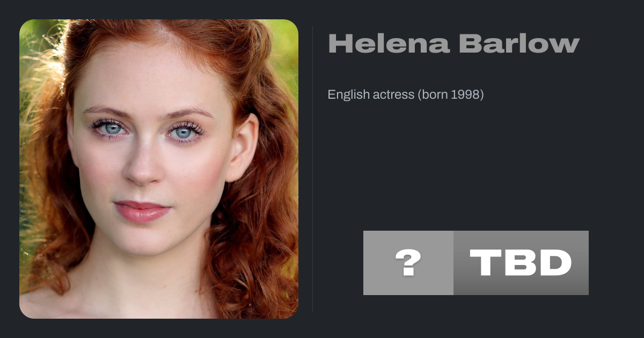Click the letter D in TBD

[x=555, y=263]
